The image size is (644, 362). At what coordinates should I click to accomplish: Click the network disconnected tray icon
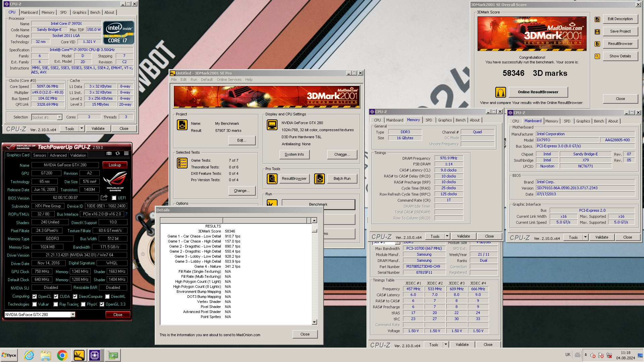click(609, 355)
